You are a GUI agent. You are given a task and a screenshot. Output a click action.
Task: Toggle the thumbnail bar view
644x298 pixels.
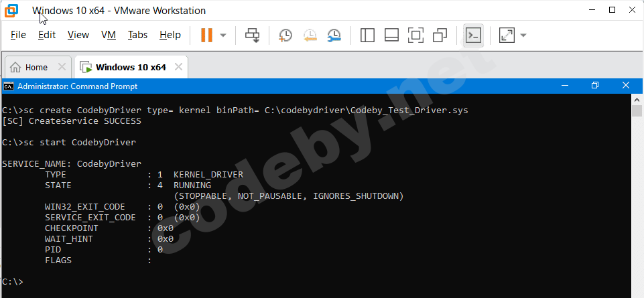391,35
